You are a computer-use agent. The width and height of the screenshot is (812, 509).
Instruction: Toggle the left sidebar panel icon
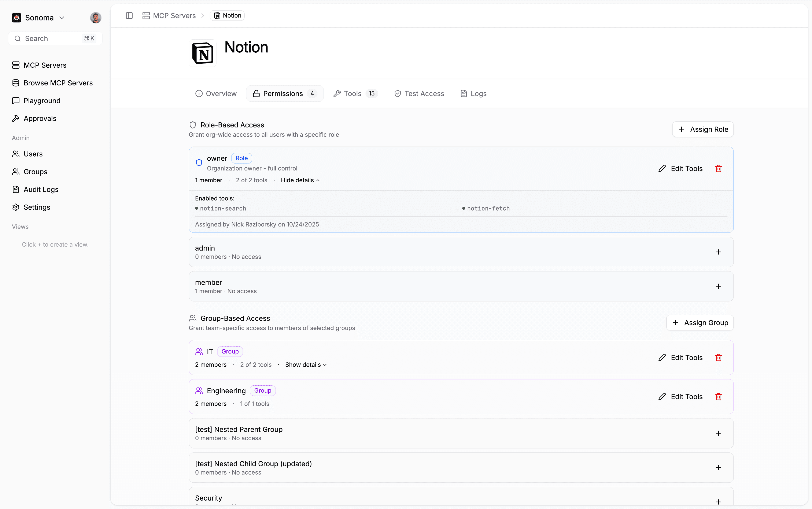point(129,15)
